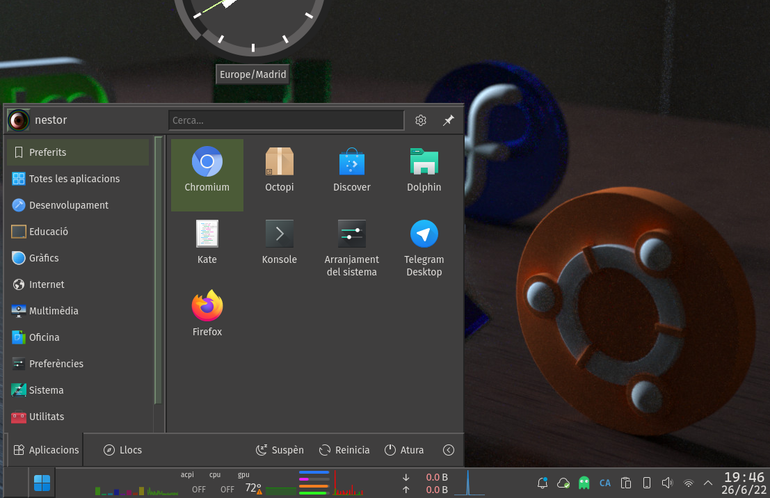This screenshot has height=498, width=770.
Task: Expand the hidden system tray icons arrow
Action: pyautogui.click(x=708, y=483)
